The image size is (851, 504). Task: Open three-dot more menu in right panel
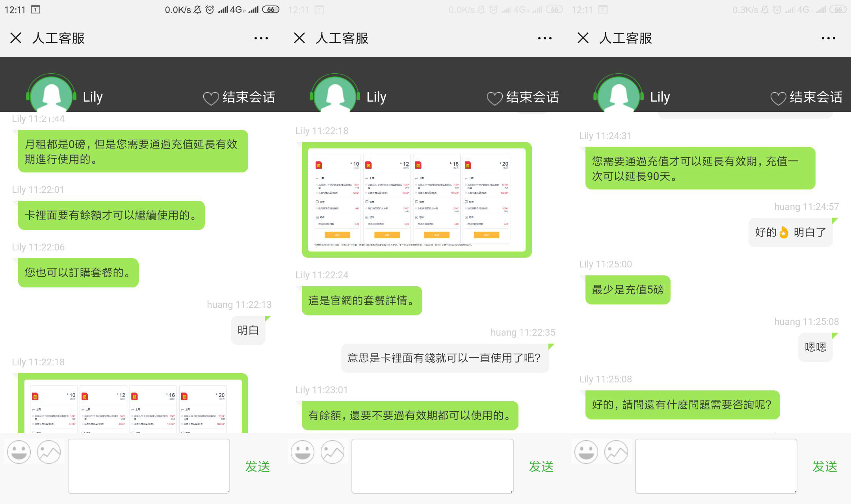click(x=829, y=38)
